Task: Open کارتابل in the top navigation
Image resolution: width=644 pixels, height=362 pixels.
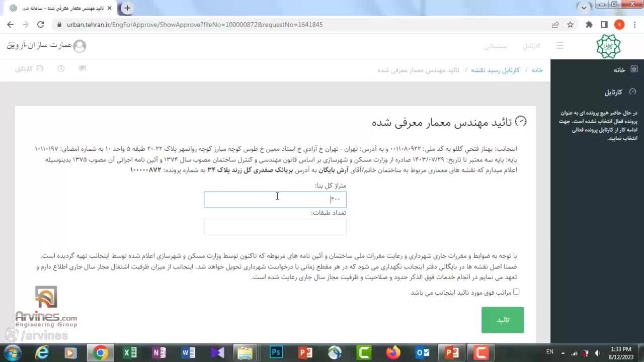Action: (531, 46)
